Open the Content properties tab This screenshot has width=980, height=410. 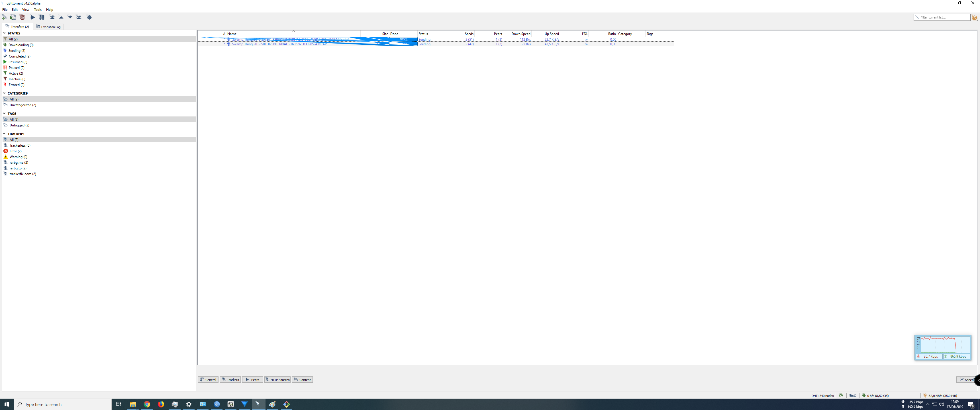pos(303,380)
